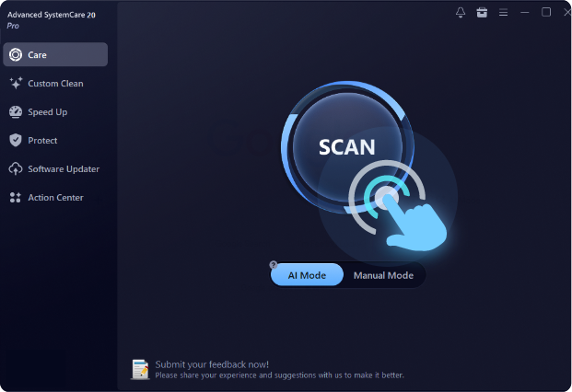The height and width of the screenshot is (392, 572).
Task: Open Software Updater
Action: (55, 169)
